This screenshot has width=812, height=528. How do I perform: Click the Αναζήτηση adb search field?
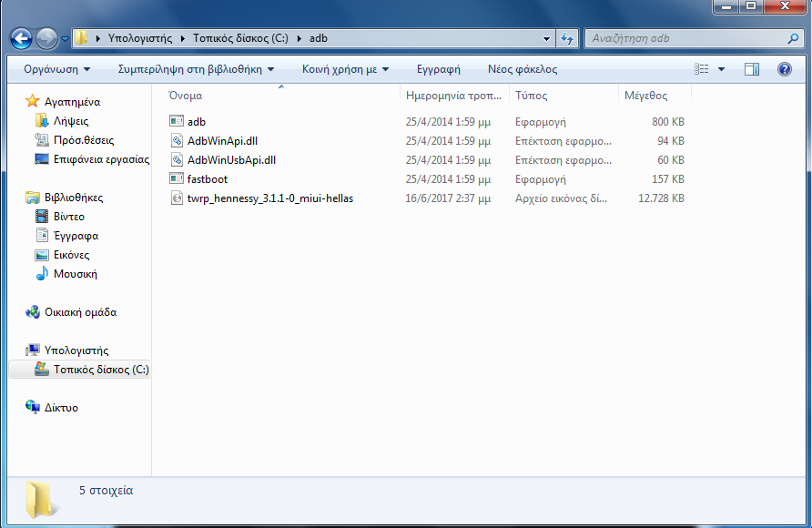[x=683, y=39]
